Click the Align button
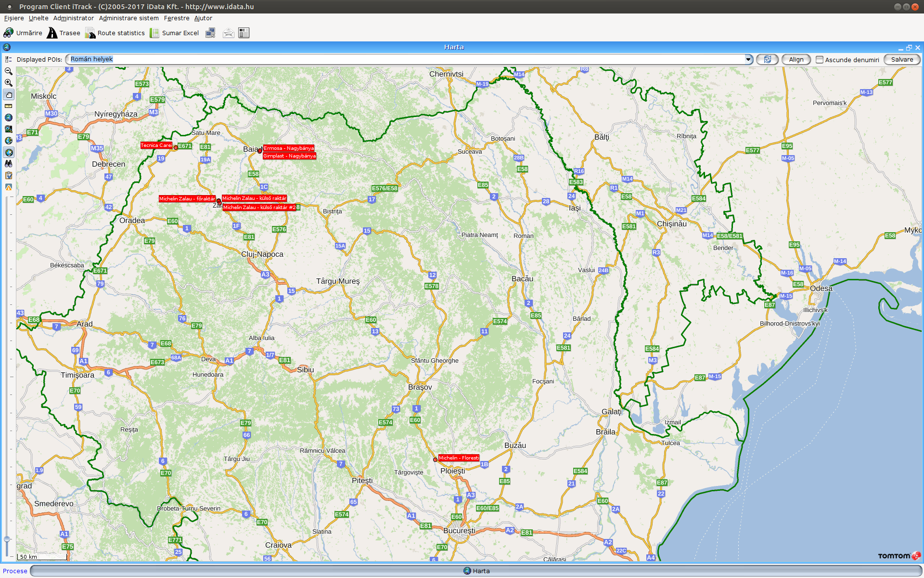 (796, 60)
